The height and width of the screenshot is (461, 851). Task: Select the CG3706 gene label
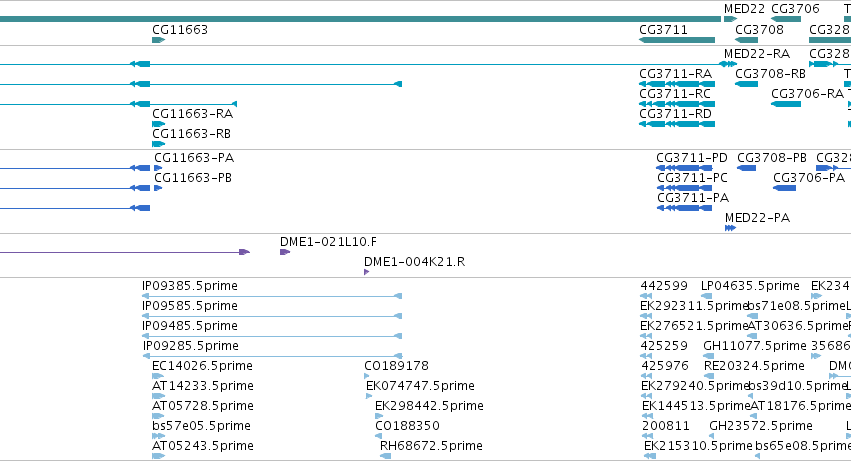click(795, 9)
